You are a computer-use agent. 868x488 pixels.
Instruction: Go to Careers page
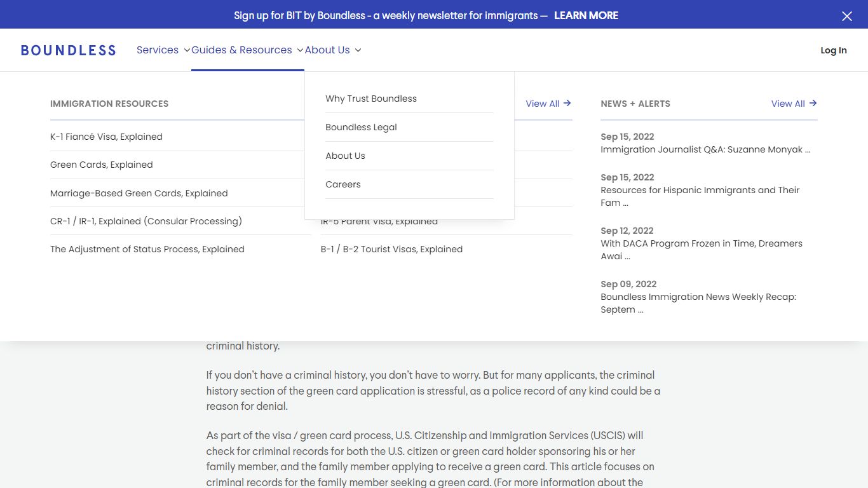tap(343, 184)
